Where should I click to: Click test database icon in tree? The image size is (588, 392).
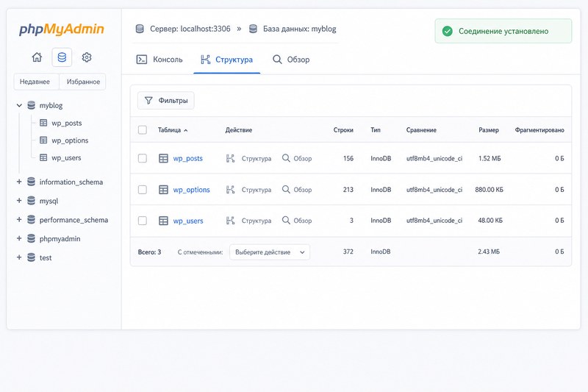point(32,257)
